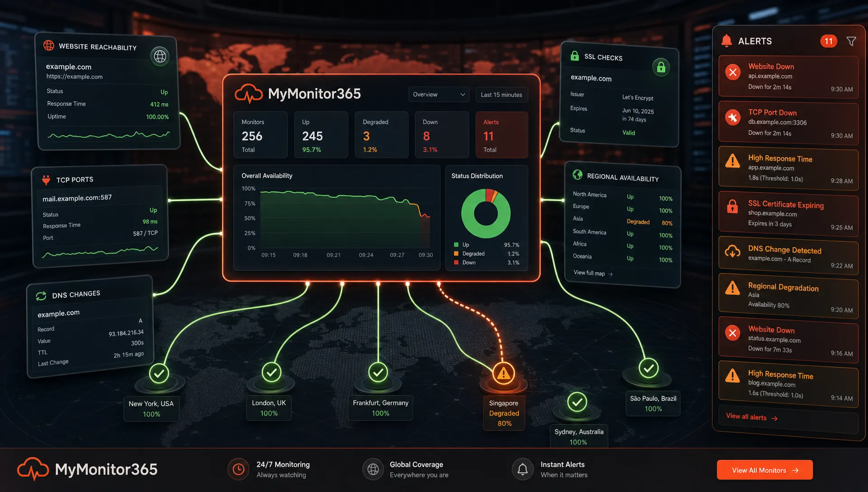Click the lock icon on SSL Certificate Expiring alert
Image resolution: width=868 pixels, height=492 pixels.
[x=732, y=206]
